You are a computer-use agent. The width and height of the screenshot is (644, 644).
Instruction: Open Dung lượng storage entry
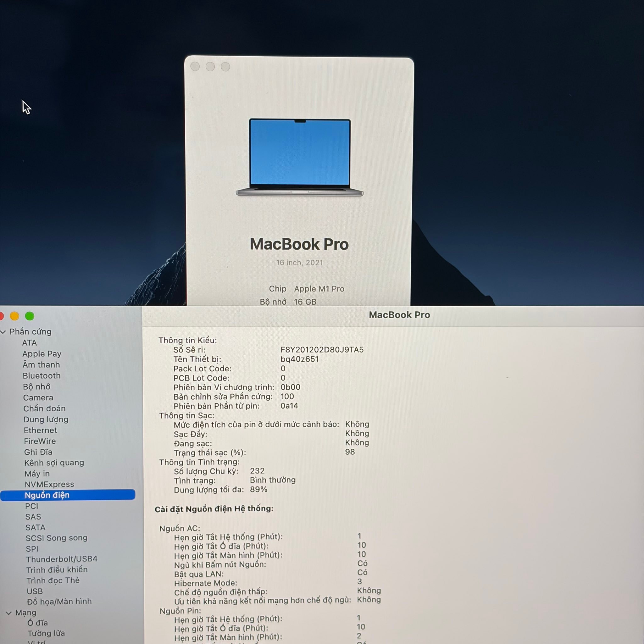coord(46,419)
